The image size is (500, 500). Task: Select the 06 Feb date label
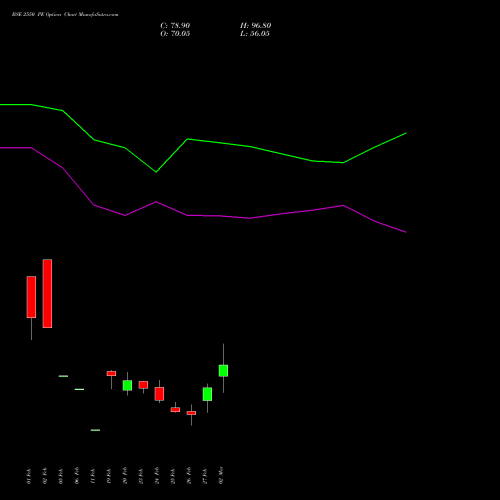77,476
